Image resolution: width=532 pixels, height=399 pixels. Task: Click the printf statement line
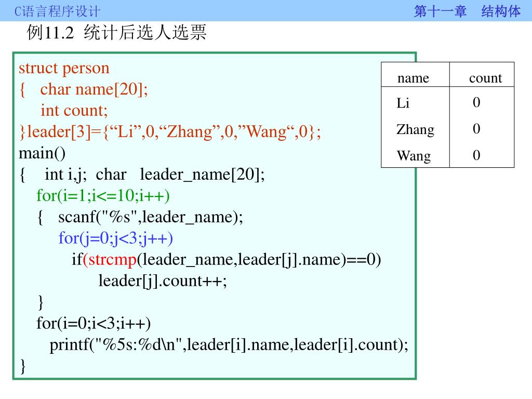(229, 345)
